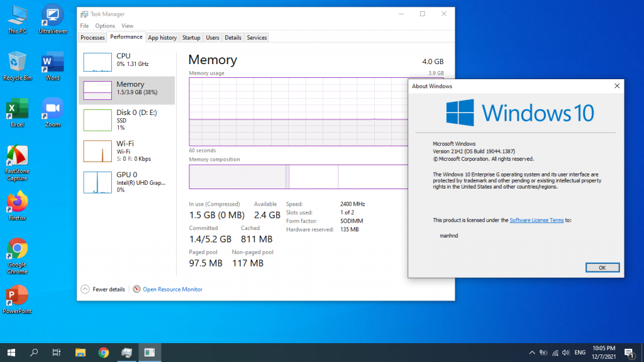Launch UltraViewer from the desktop
The width and height of the screenshot is (644, 362).
53,19
